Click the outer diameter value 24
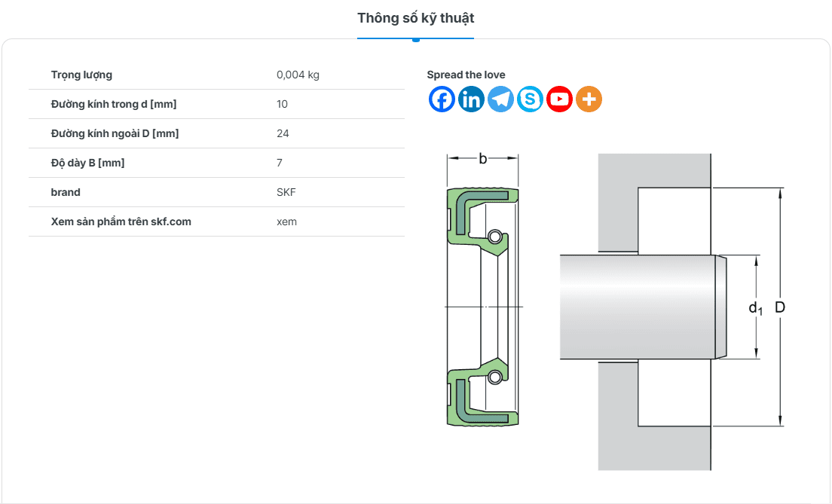The image size is (832, 504). [x=283, y=133]
